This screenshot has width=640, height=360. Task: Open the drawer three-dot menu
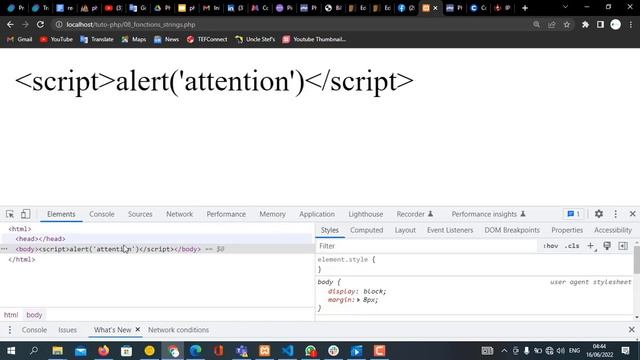(x=10, y=330)
